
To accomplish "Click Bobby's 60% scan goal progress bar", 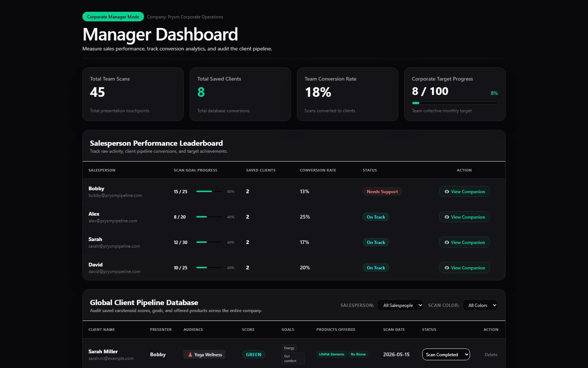I will (209, 191).
